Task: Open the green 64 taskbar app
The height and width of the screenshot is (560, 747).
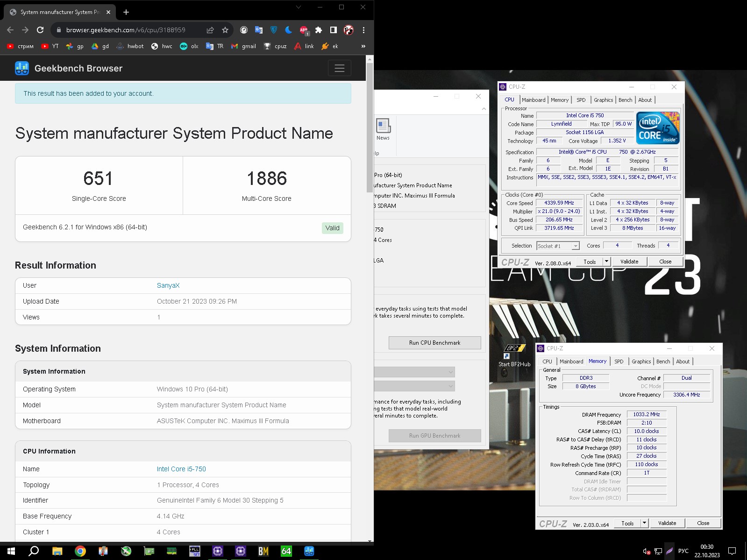Action: pos(286,551)
